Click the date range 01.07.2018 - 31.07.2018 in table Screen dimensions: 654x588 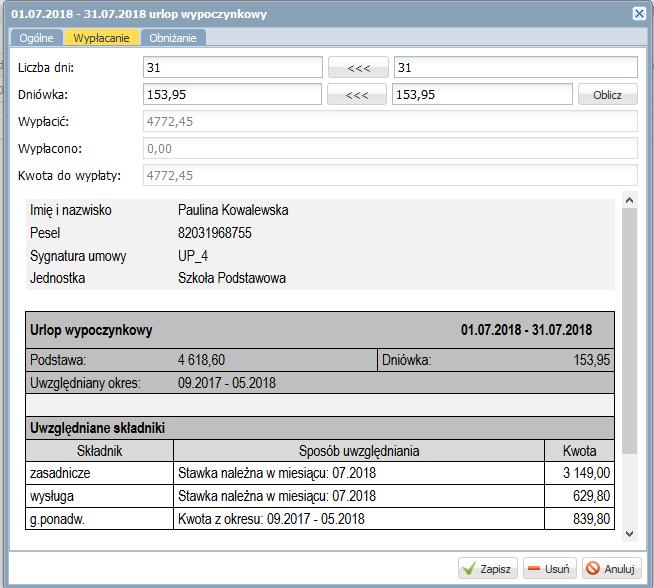526,330
